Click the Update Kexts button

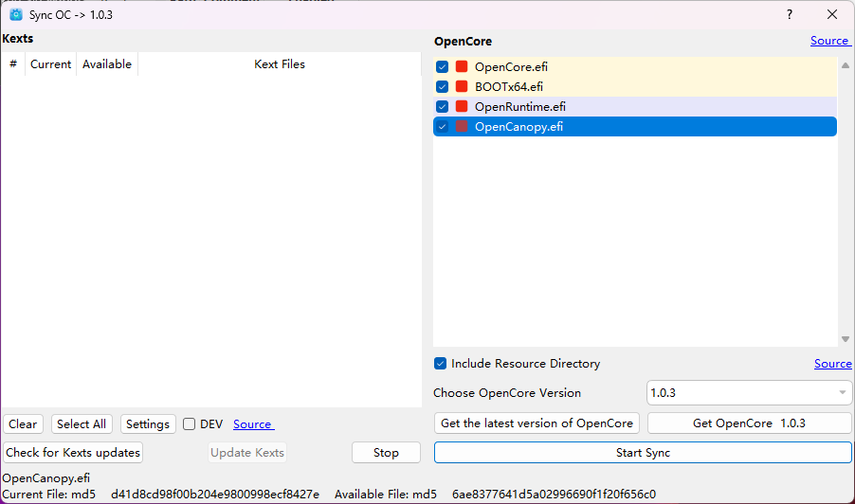pyautogui.click(x=247, y=452)
